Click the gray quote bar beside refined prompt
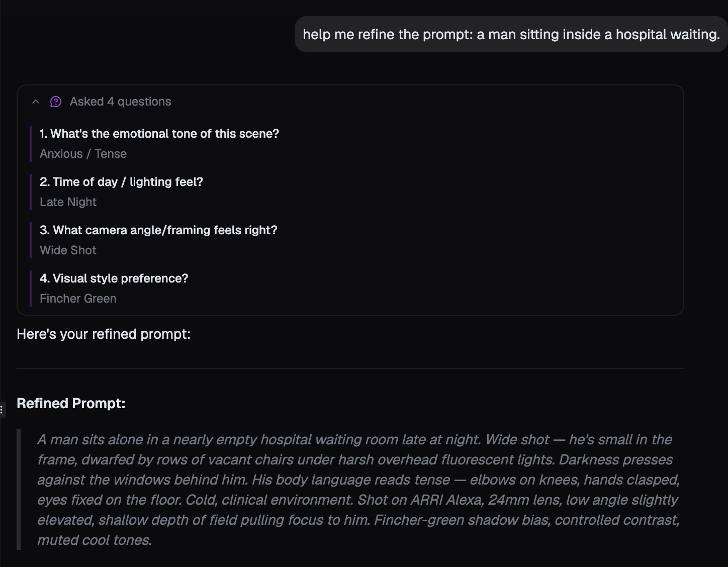This screenshot has height=567, width=728. pyautogui.click(x=19, y=490)
